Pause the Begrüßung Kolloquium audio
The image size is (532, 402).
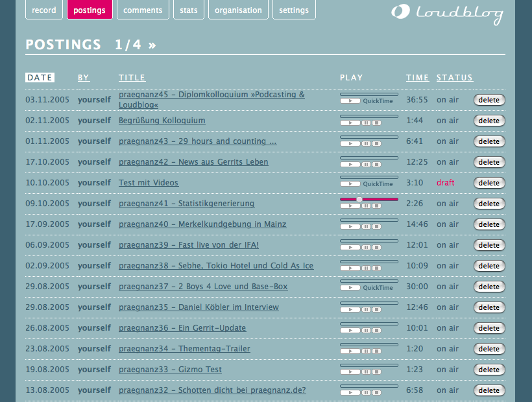click(x=366, y=123)
